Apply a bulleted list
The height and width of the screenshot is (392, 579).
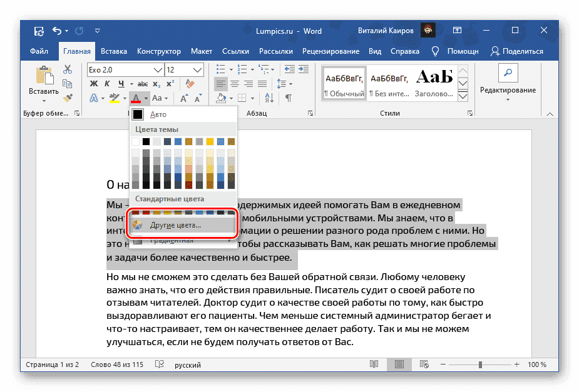[220, 69]
